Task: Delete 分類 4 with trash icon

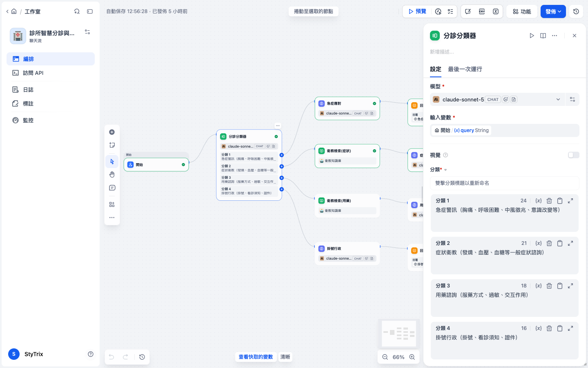Action: 549,328
